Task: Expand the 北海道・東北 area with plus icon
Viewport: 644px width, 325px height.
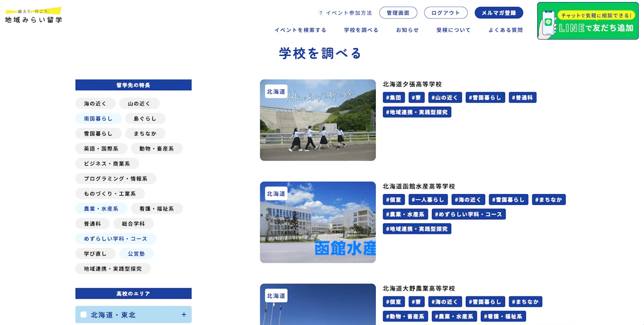Action: click(184, 315)
